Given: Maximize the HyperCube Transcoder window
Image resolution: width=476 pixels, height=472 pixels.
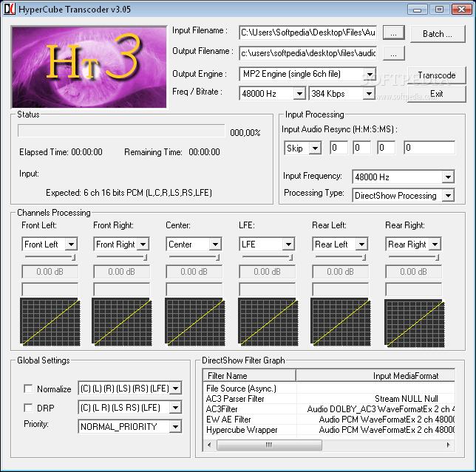Looking at the screenshot, I should [x=439, y=9].
